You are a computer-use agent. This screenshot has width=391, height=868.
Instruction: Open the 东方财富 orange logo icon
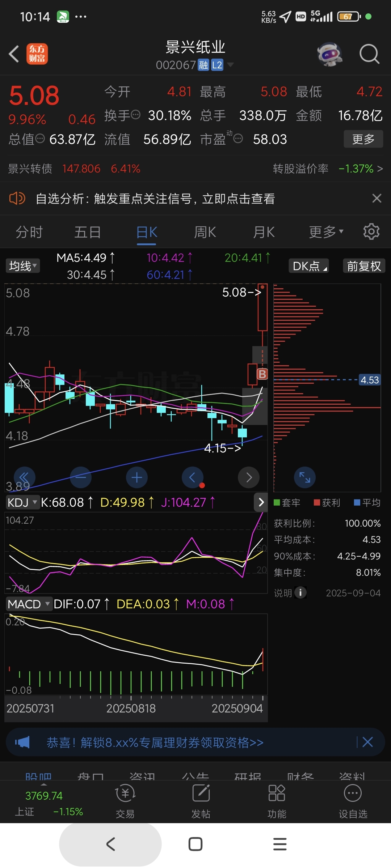(x=37, y=54)
